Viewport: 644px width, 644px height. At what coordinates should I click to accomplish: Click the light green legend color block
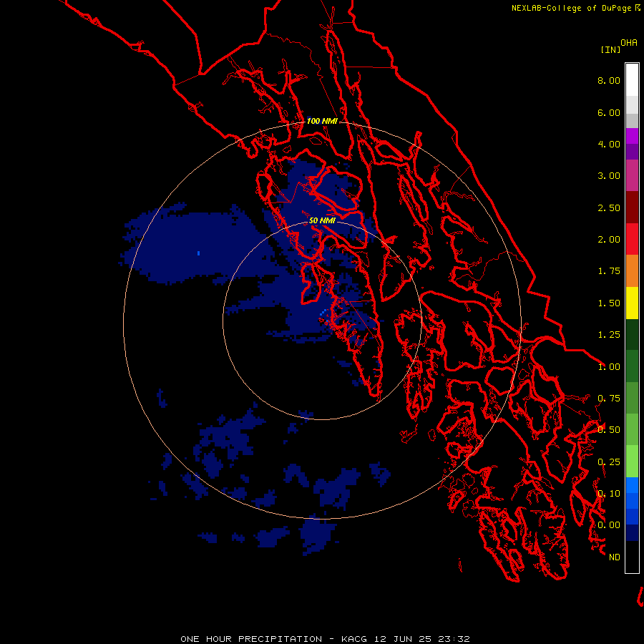tap(632, 462)
